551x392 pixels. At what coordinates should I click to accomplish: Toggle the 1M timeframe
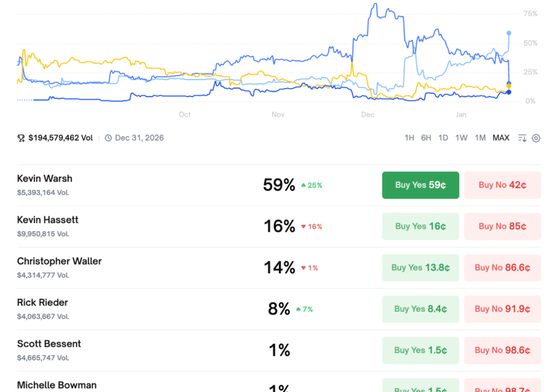[480, 138]
